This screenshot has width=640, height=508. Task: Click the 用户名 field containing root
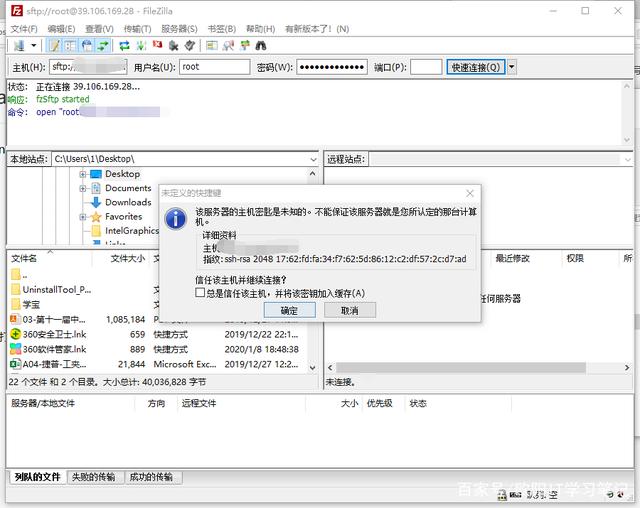point(215,67)
